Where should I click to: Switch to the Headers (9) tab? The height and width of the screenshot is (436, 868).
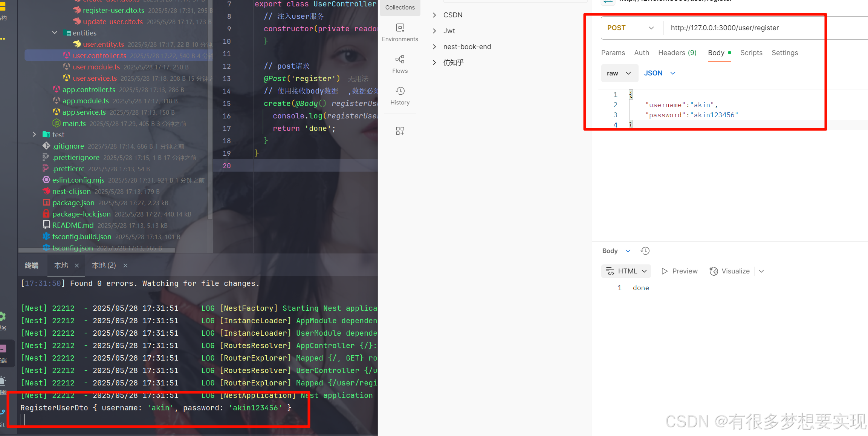pos(677,53)
